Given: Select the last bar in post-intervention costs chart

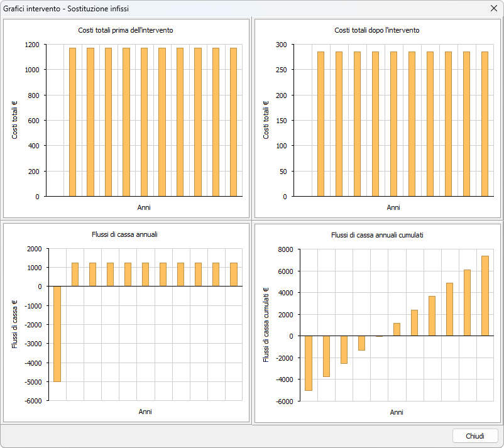Looking at the screenshot, I should [485, 124].
